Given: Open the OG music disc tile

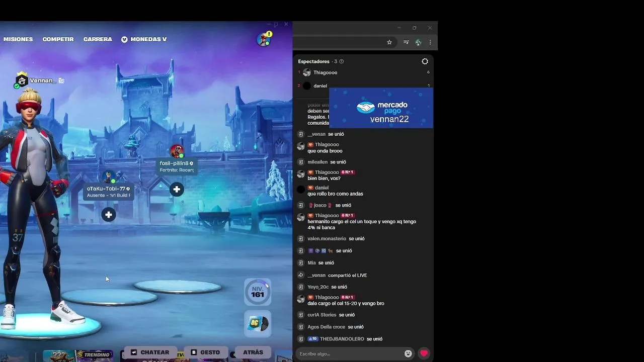Looking at the screenshot, I should (x=258, y=323).
